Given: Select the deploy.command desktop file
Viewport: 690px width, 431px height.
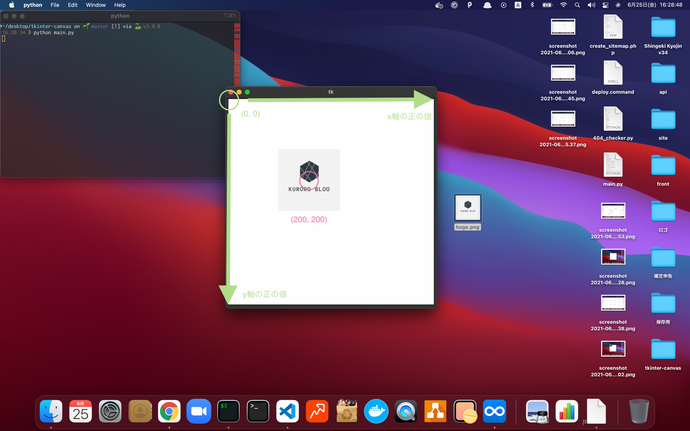Looking at the screenshot, I should click(613, 77).
